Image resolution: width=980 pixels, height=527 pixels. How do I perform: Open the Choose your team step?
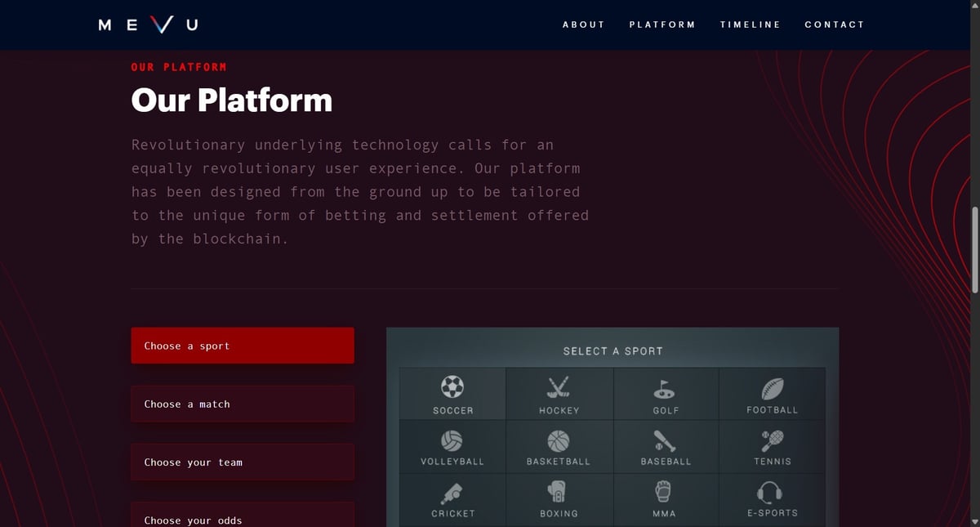coord(243,462)
